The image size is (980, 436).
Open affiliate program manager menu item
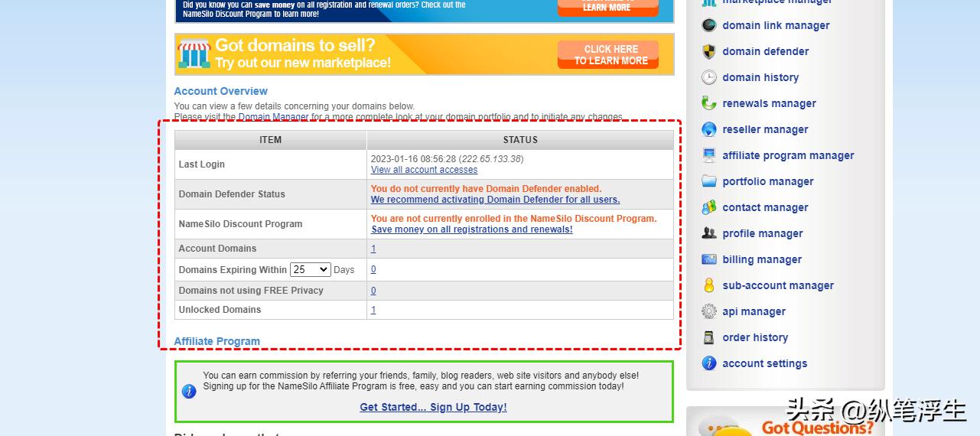pos(788,155)
